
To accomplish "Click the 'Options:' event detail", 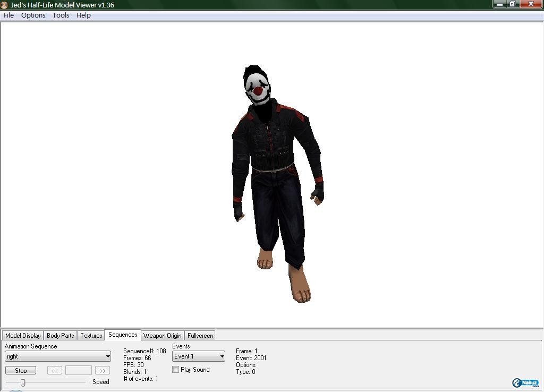I will click(246, 365).
